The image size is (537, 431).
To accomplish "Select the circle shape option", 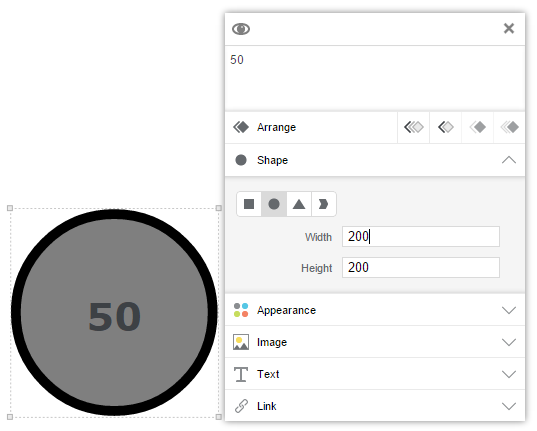I will (x=274, y=204).
